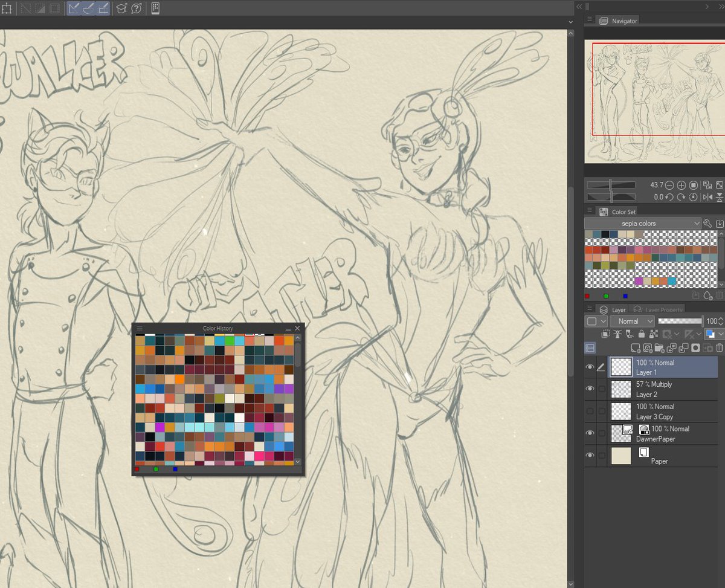Select the Layer tab
Viewport: 725px width, 588px height.
613,309
